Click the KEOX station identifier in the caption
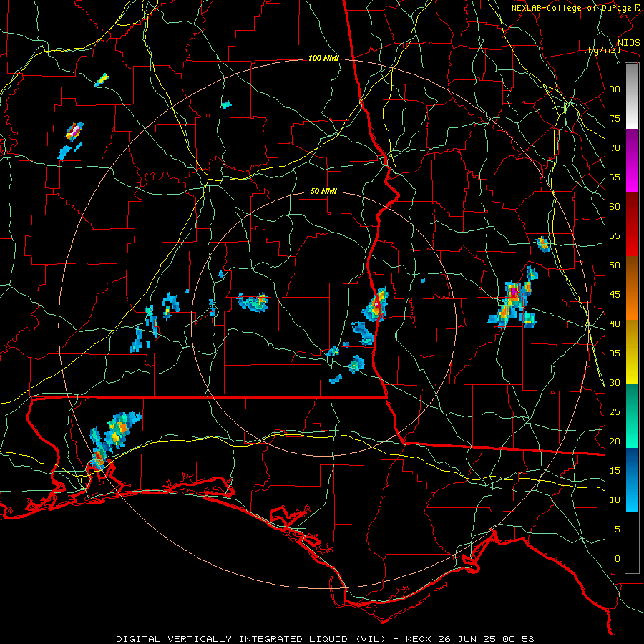The height and width of the screenshot is (644, 644). point(419,639)
